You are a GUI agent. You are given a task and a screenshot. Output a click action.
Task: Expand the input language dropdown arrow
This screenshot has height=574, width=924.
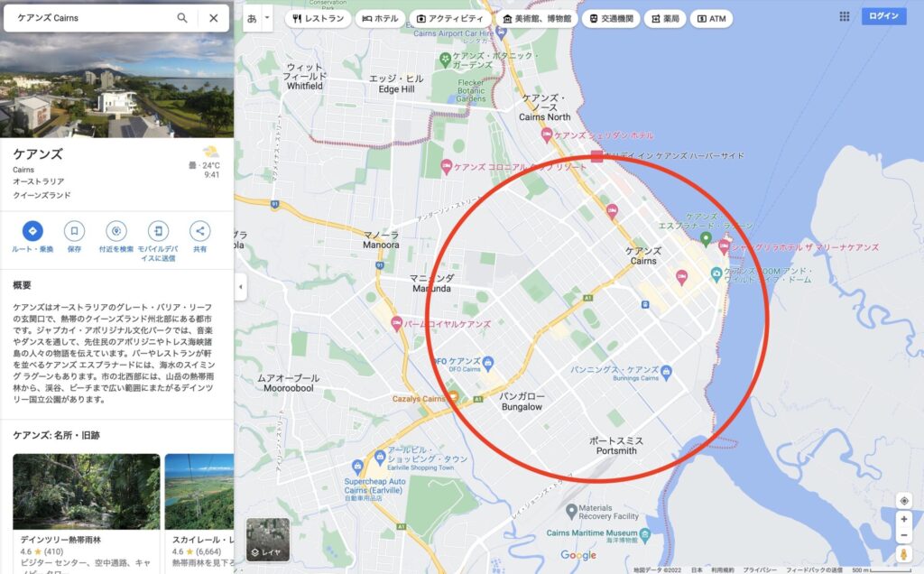[267, 18]
